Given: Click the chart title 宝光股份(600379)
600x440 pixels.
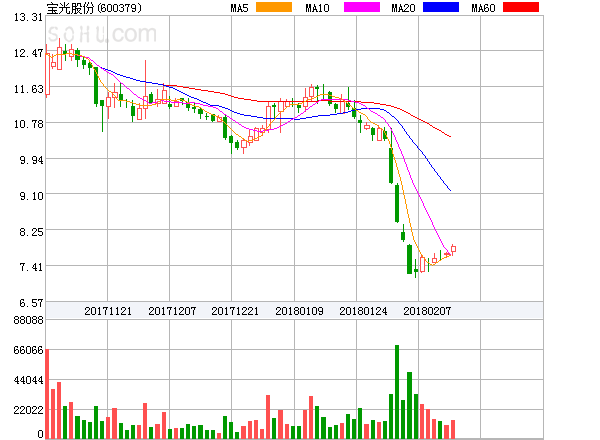Looking at the screenshot, I should (x=94, y=8).
